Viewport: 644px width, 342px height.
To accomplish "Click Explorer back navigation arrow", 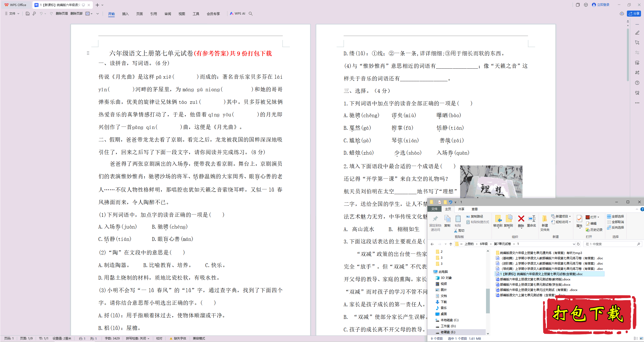I will (432, 244).
